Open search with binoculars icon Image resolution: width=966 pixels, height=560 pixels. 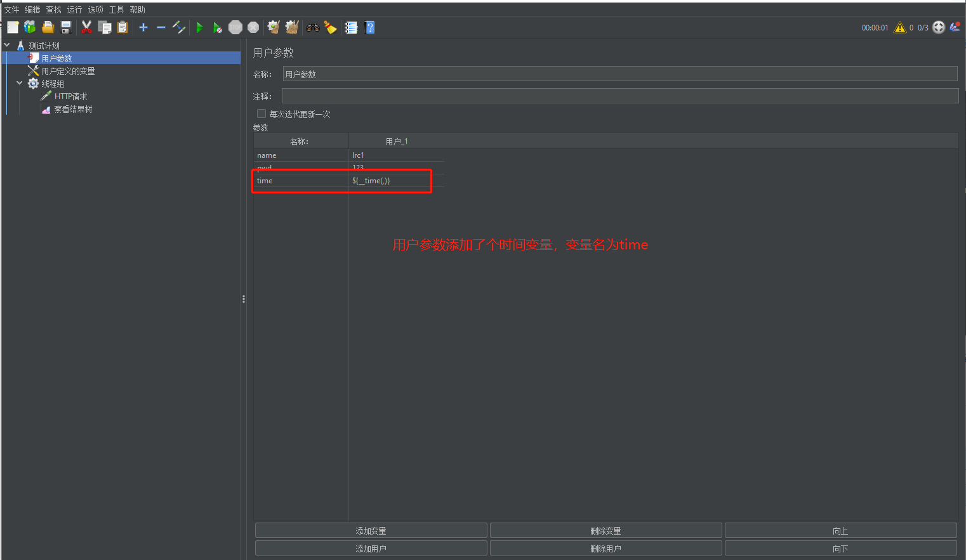313,27
